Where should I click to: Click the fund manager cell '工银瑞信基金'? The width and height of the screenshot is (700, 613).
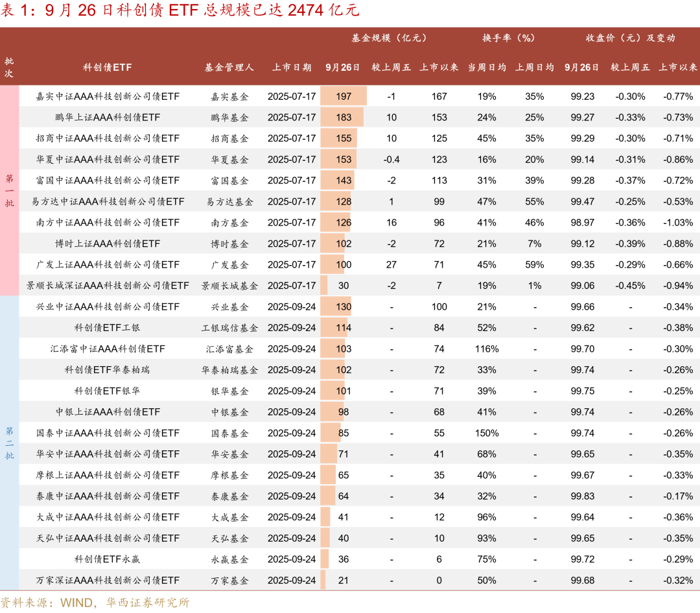pos(229,328)
